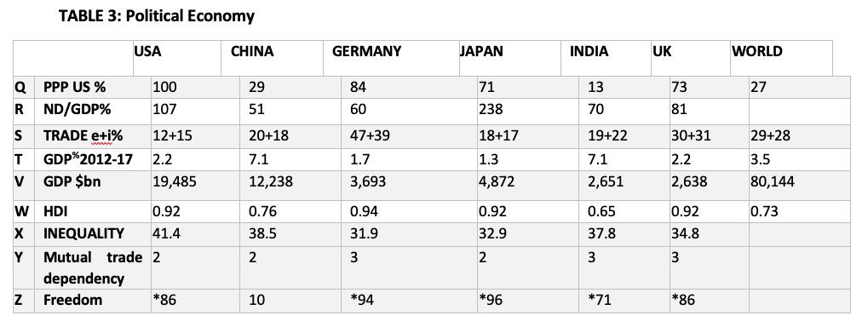Click the TABLE 3: Political Economy title
Viewport: 868px width, 327px height.
(x=157, y=16)
